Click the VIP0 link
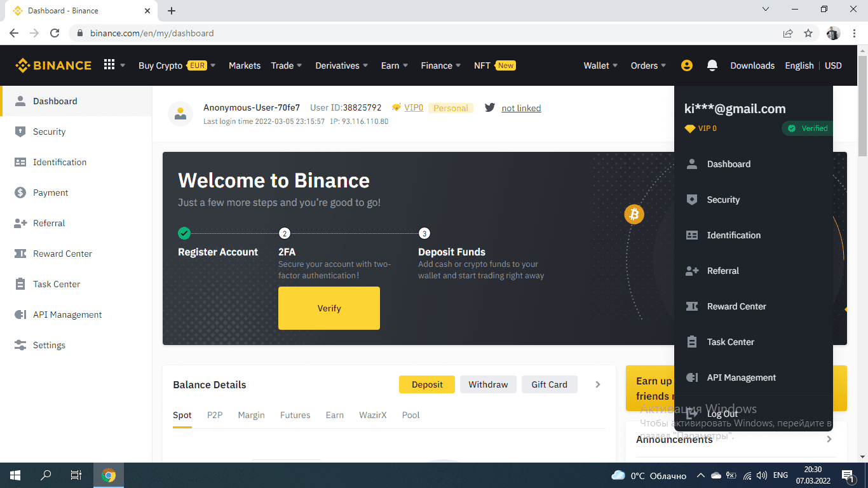The image size is (868, 488). point(414,108)
